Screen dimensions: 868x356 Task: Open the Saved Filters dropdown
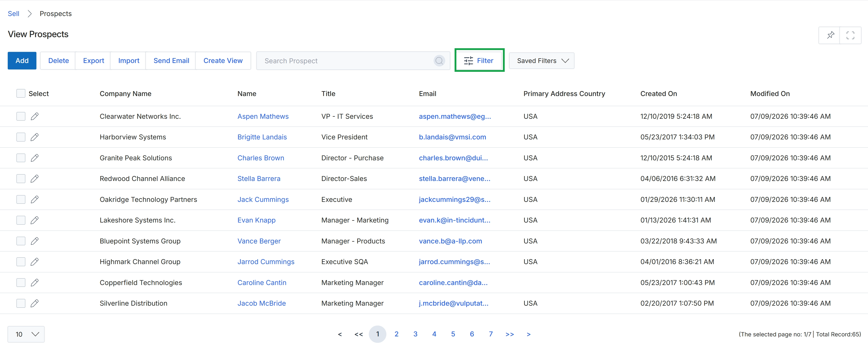(541, 61)
